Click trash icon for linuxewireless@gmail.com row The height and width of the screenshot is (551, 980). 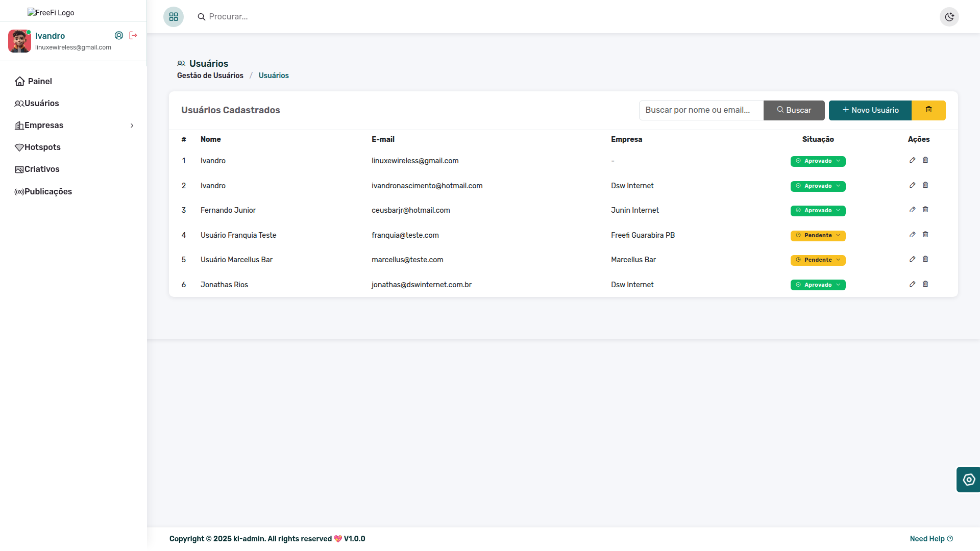pos(925,160)
